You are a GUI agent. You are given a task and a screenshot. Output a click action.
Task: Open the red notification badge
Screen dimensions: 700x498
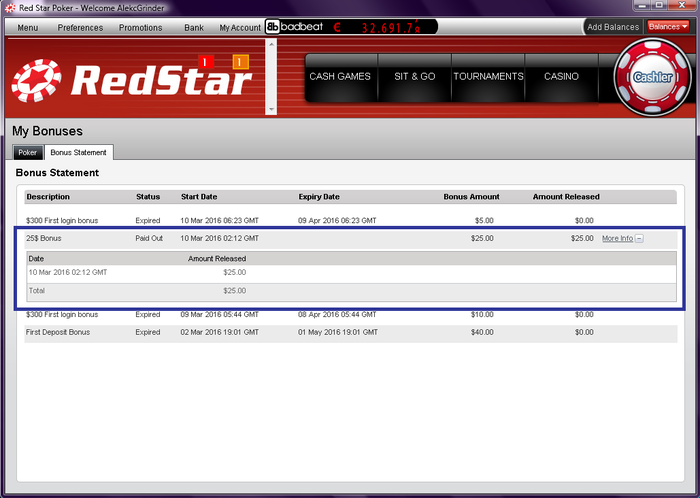205,62
